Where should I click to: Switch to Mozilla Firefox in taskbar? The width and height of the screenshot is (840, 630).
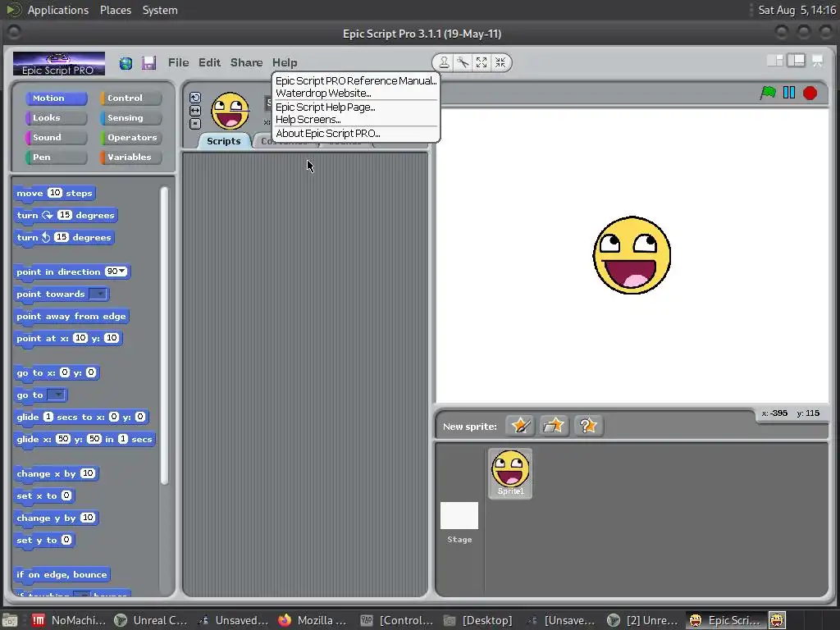click(x=313, y=620)
